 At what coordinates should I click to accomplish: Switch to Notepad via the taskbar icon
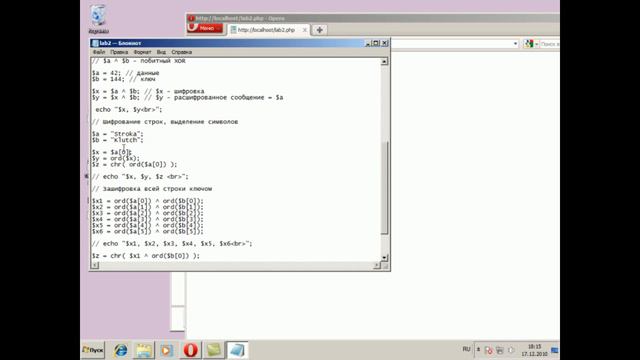click(x=237, y=350)
